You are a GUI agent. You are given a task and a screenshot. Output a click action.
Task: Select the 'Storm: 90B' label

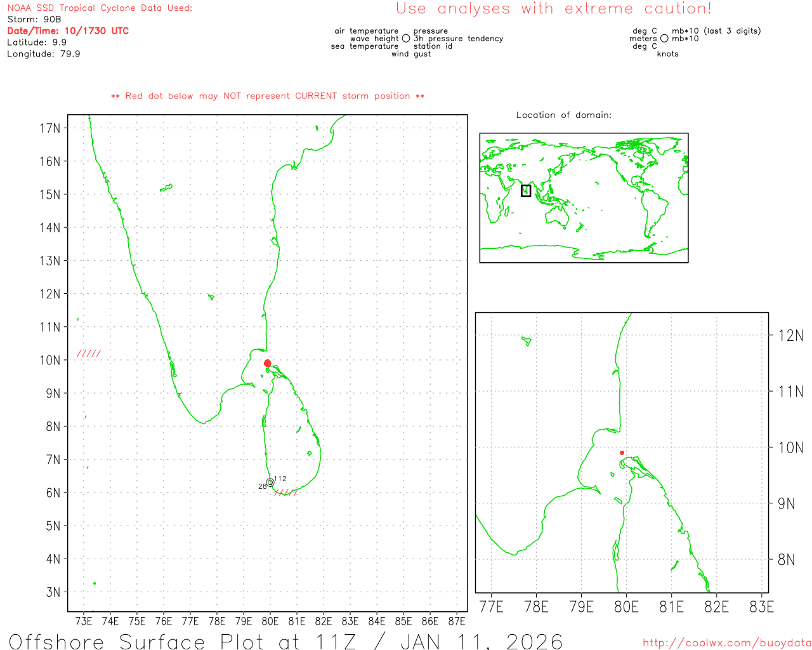tap(34, 19)
